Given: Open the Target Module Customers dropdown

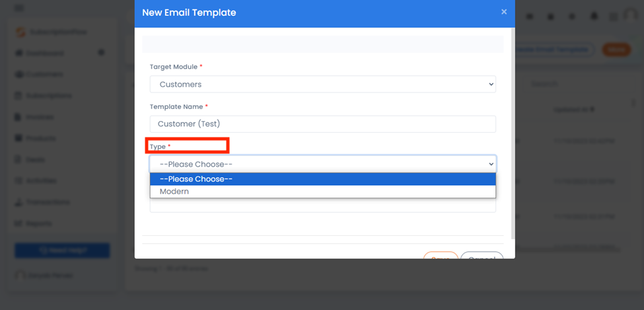Looking at the screenshot, I should pyautogui.click(x=323, y=85).
